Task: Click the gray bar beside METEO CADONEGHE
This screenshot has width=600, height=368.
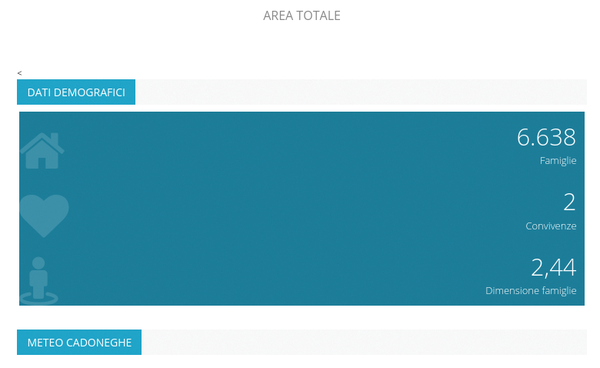Action: (x=364, y=342)
